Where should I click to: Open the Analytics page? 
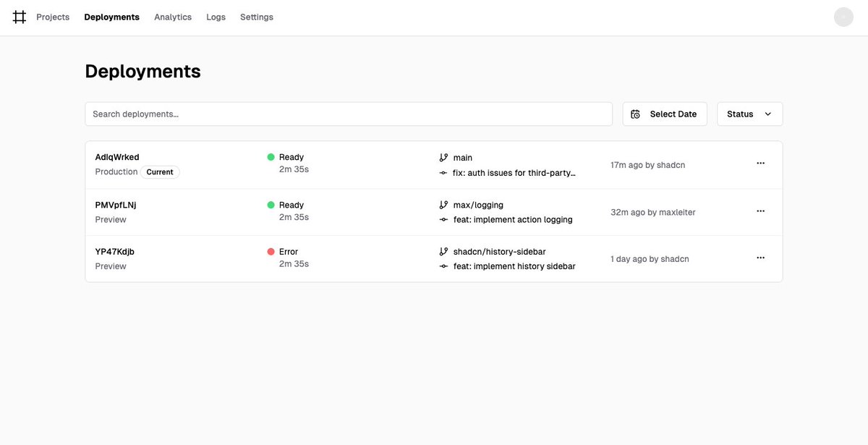tap(172, 16)
